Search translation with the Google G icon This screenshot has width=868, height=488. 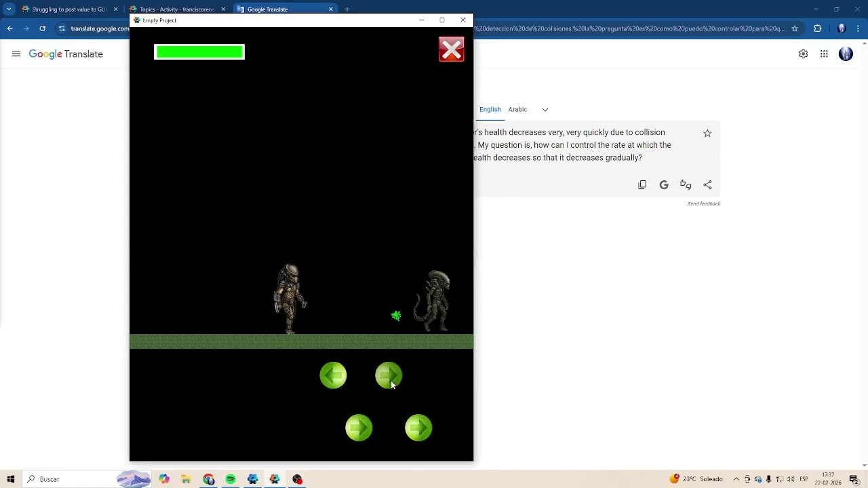point(664,185)
